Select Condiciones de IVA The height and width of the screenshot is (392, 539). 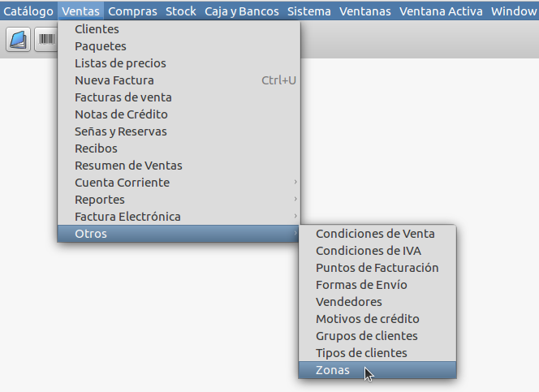pyautogui.click(x=377, y=251)
